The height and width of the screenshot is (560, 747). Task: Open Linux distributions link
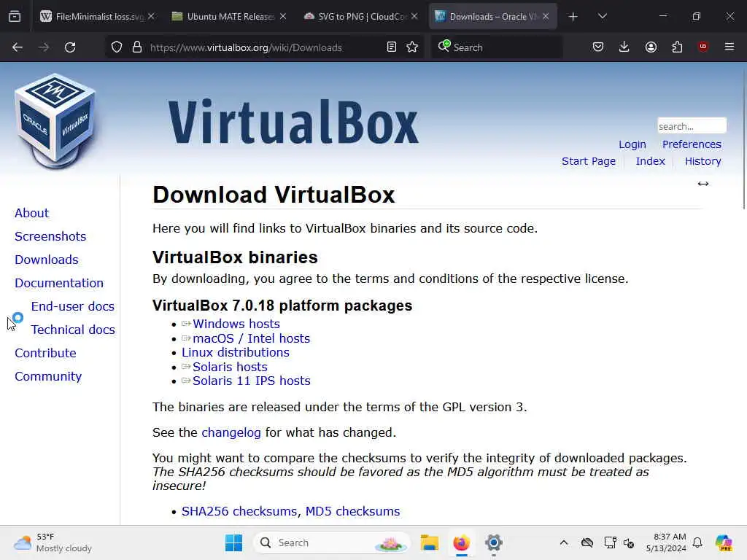click(x=236, y=352)
